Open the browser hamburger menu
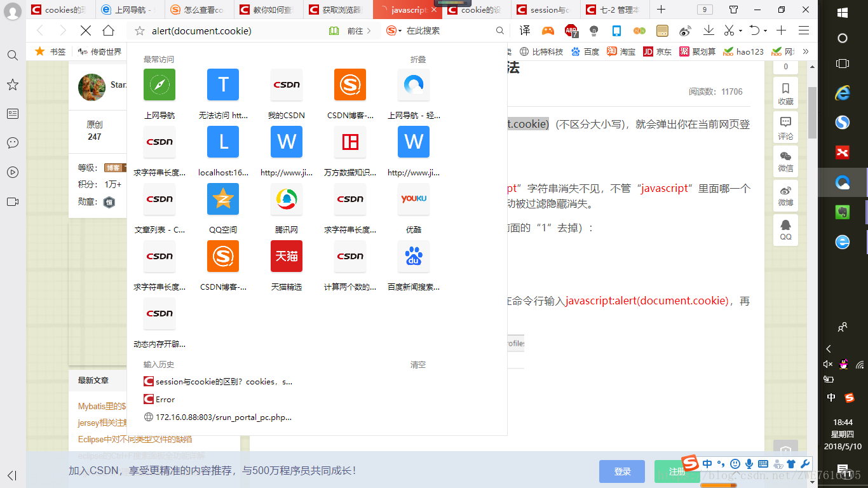 coord(804,30)
